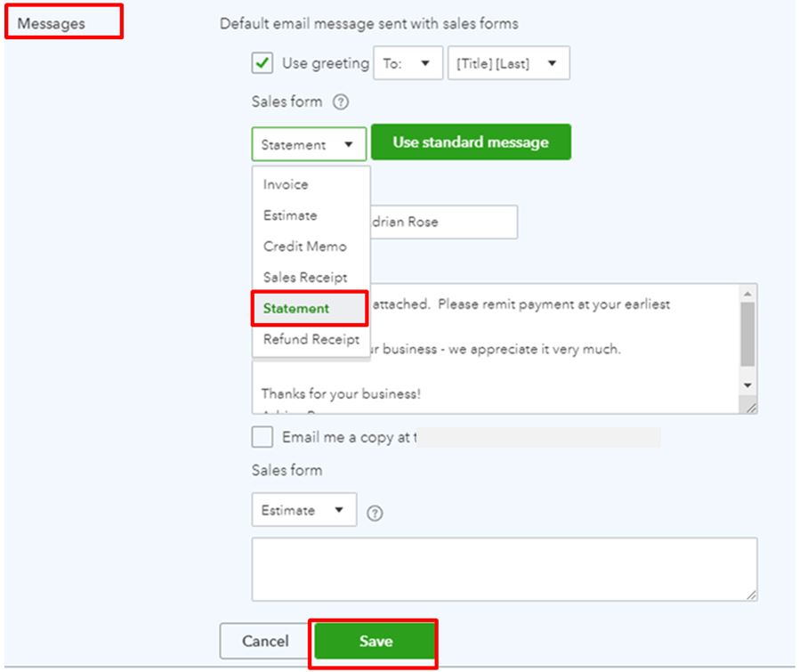Click the resize grip of the empty message box
The height and width of the screenshot is (672, 799).
coord(751,595)
